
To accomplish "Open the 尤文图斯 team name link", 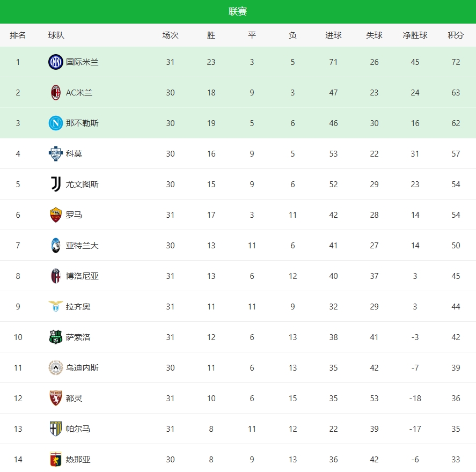I will 82,185.
